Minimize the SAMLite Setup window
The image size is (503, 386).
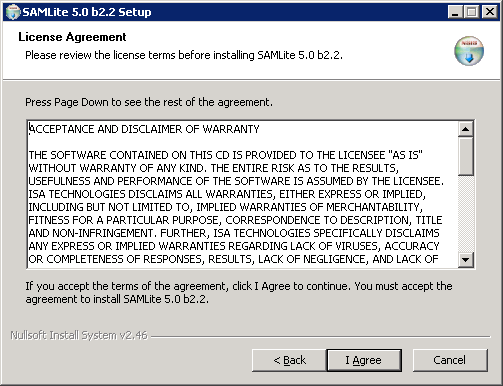(x=455, y=12)
